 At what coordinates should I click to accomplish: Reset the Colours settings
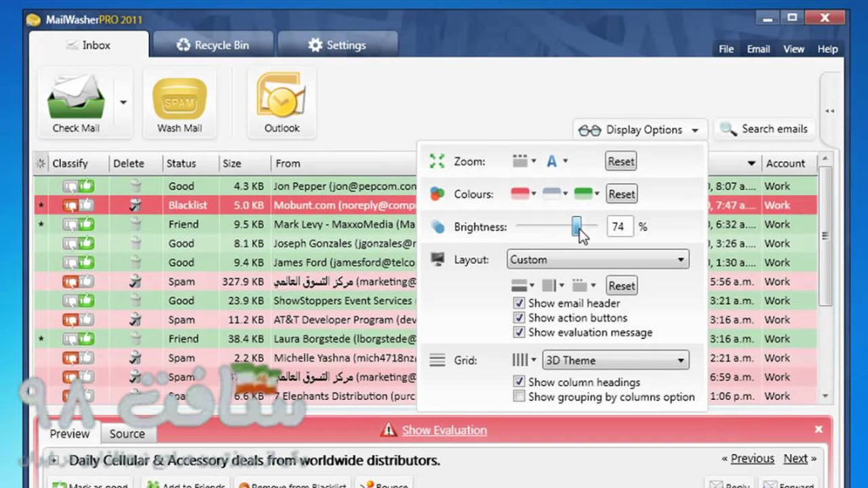pos(621,194)
